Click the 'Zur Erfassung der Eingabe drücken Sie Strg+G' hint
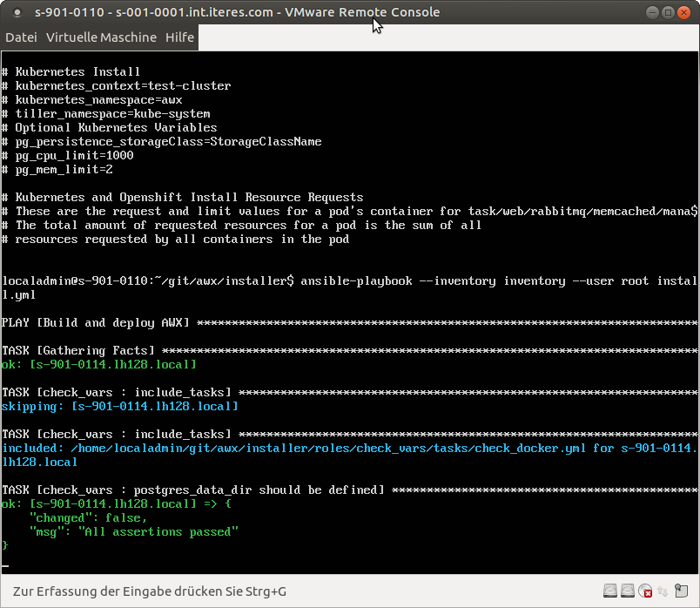 tap(150, 591)
